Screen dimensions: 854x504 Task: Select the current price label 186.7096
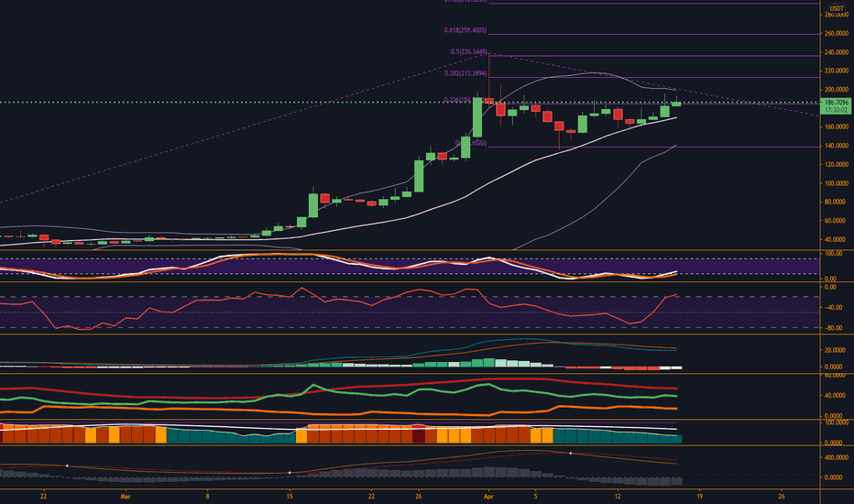pyautogui.click(x=836, y=103)
